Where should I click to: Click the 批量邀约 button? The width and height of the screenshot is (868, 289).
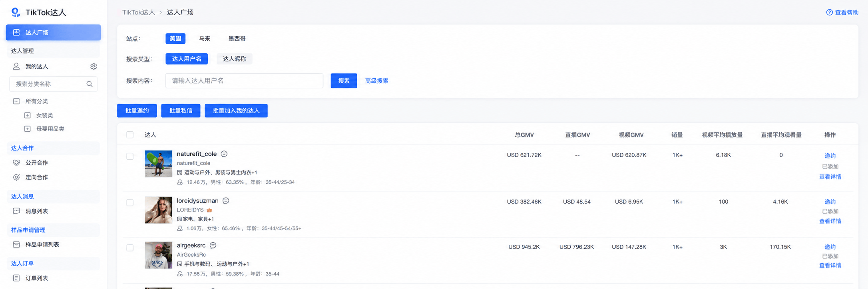coord(137,111)
